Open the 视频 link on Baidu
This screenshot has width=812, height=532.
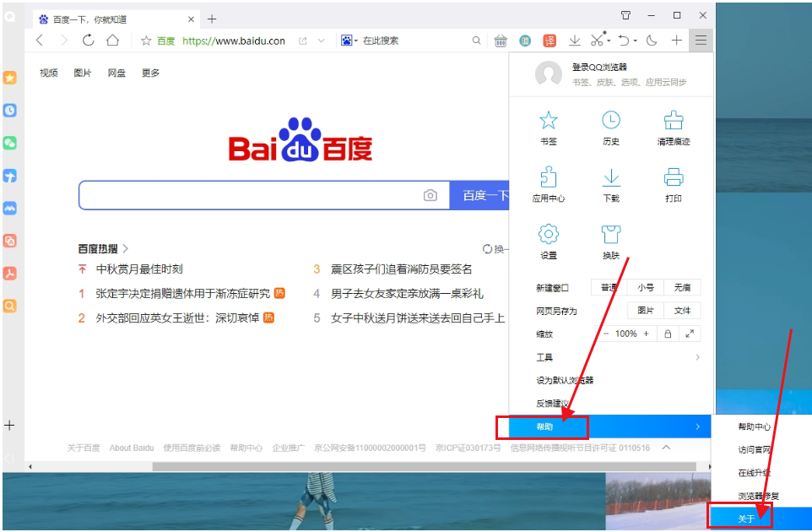pos(49,73)
